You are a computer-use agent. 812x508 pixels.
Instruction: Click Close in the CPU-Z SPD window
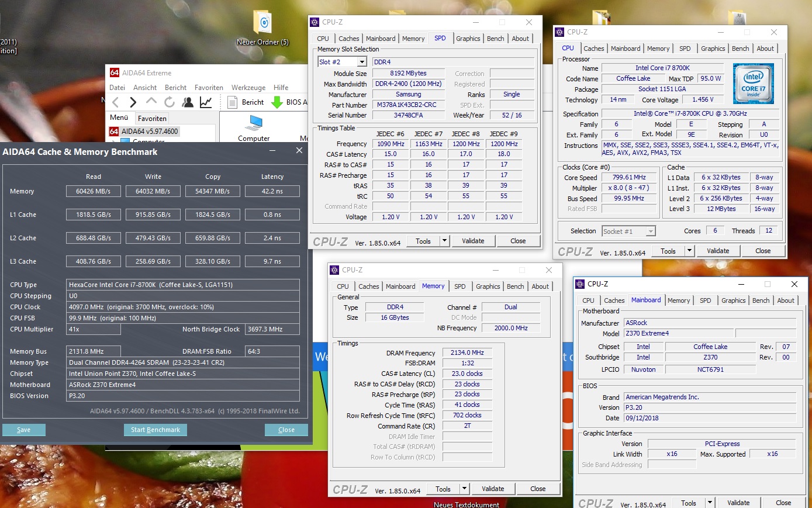click(518, 241)
